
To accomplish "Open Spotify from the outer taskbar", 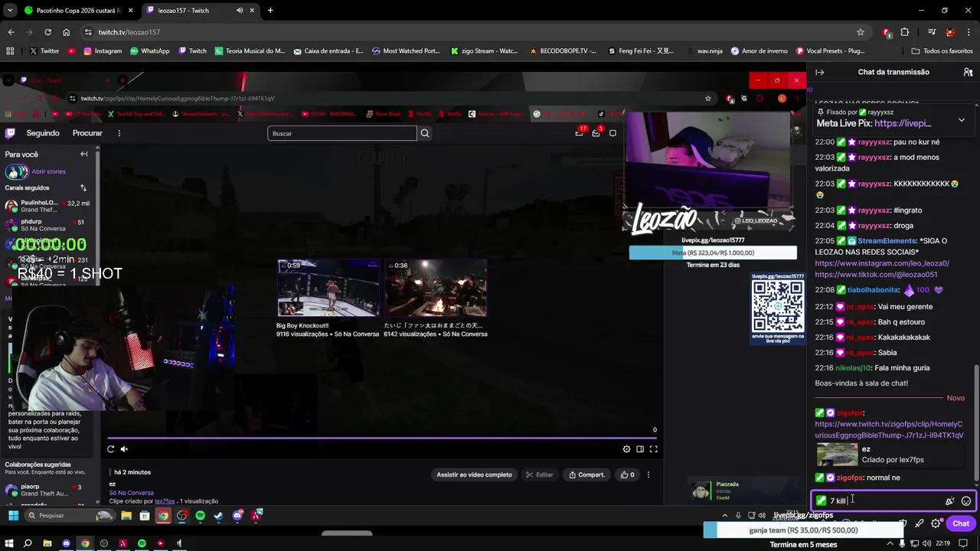I will (x=142, y=543).
